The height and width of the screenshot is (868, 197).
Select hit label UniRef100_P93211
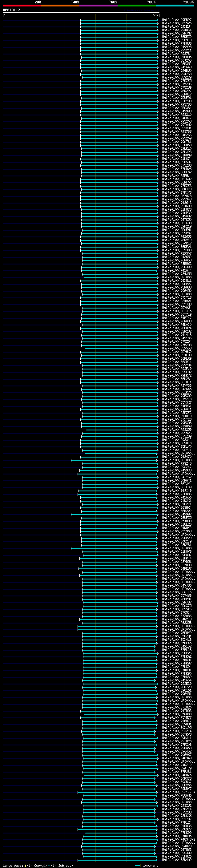pyautogui.click(x=177, y=50)
